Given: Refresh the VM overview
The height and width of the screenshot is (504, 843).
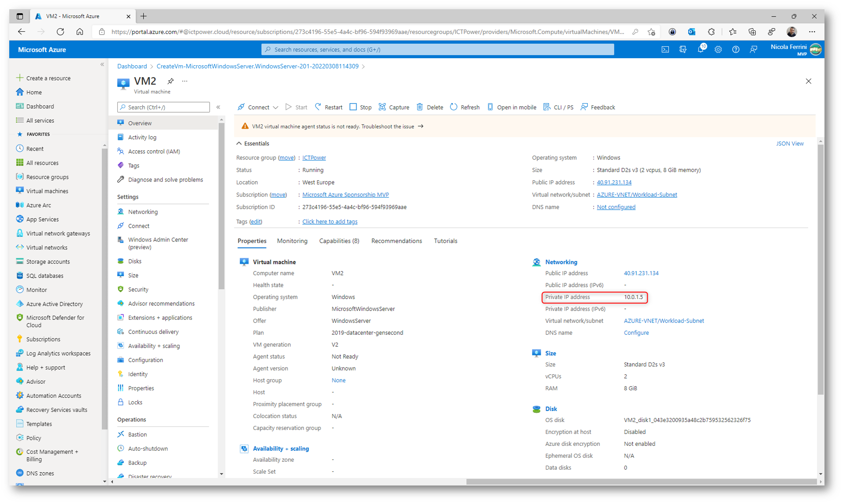Looking at the screenshot, I should tap(464, 107).
